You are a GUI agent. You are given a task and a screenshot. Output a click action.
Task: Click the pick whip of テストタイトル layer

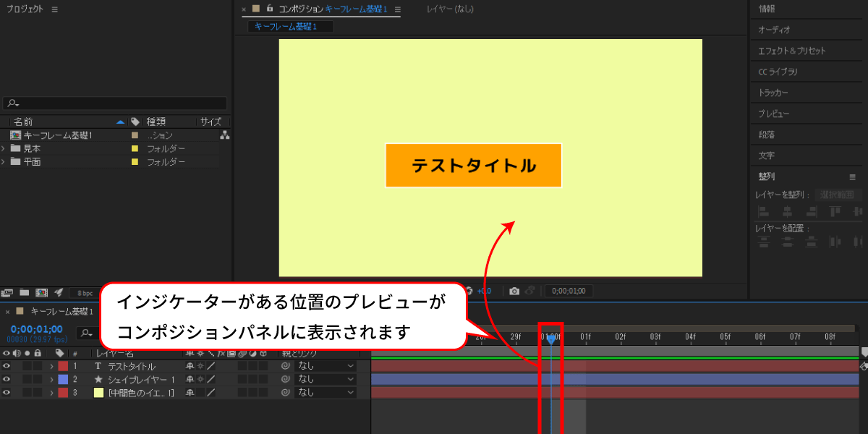pos(286,366)
